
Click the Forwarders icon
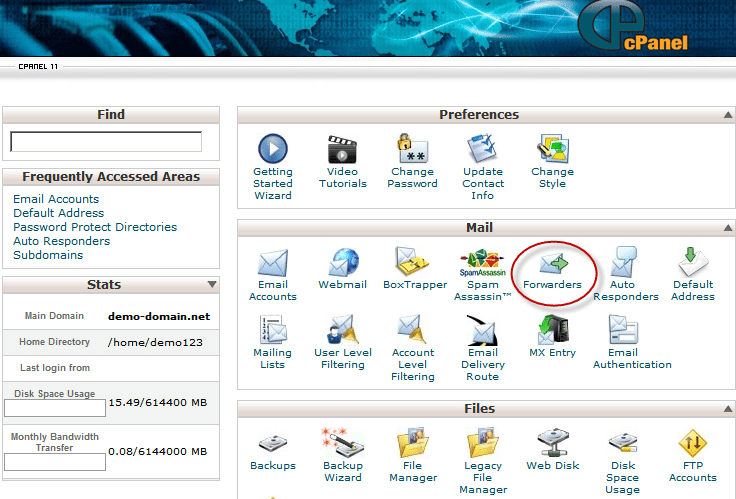(x=553, y=263)
